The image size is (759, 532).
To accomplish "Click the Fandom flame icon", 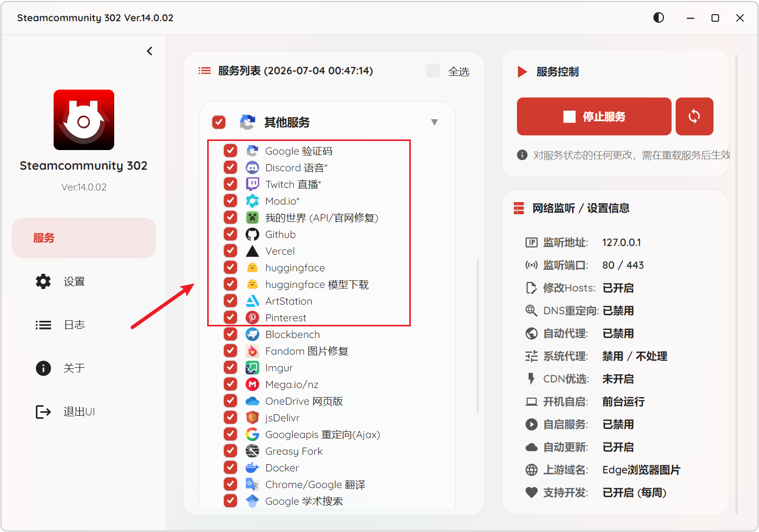I will point(252,351).
